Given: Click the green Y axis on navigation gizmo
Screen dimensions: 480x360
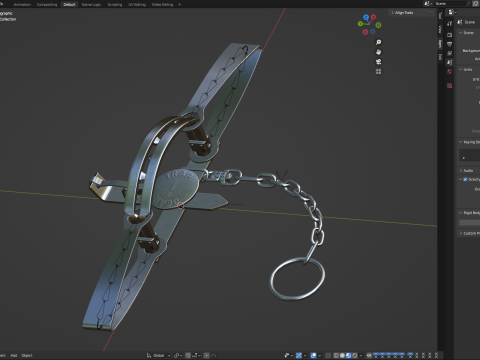Looking at the screenshot, I should click(x=360, y=23).
